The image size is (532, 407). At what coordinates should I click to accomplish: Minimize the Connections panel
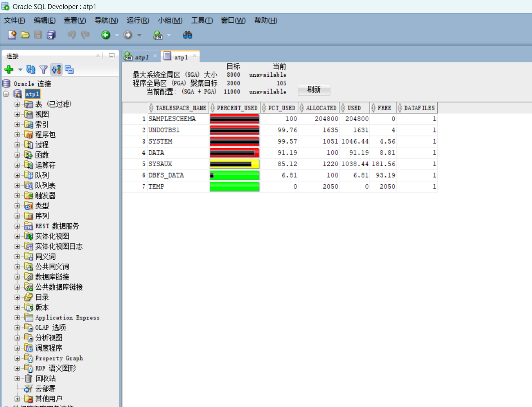point(111,56)
